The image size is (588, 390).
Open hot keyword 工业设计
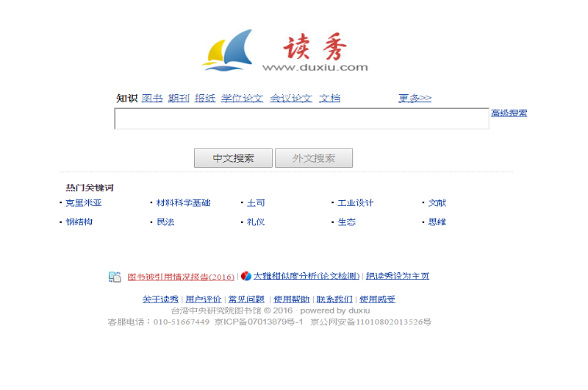click(x=356, y=203)
